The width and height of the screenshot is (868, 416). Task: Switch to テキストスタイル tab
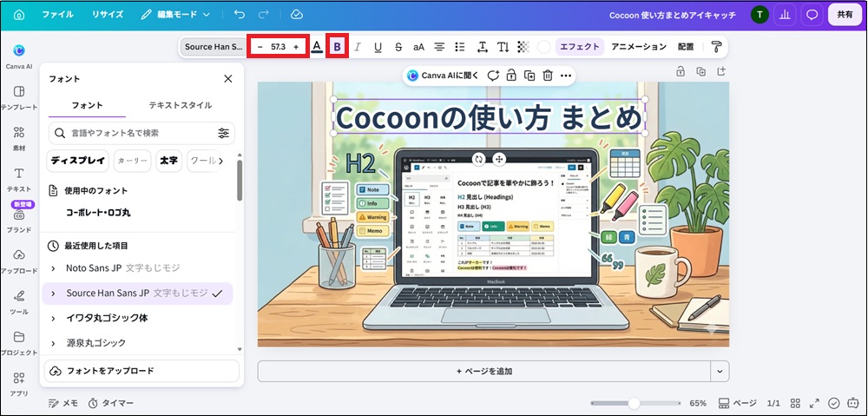click(181, 105)
